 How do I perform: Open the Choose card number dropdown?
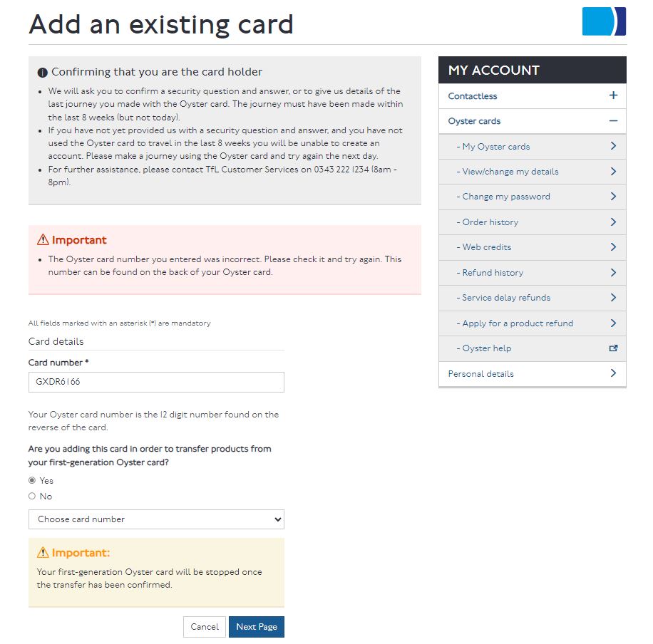[x=156, y=519]
